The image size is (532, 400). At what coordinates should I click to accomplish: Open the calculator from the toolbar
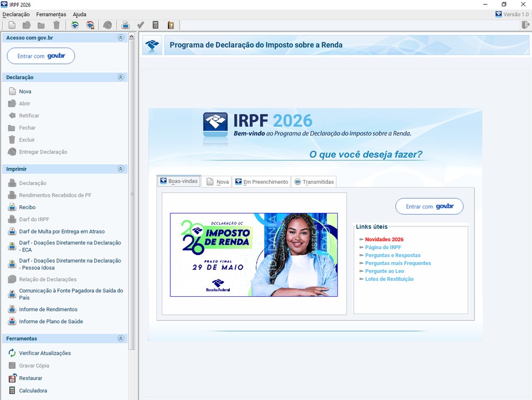[x=156, y=25]
